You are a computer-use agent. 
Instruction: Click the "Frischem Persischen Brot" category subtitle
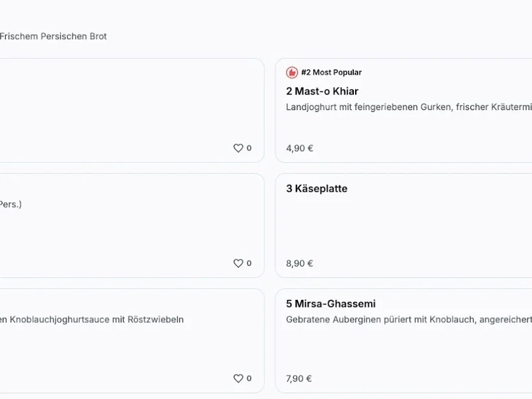(x=53, y=37)
